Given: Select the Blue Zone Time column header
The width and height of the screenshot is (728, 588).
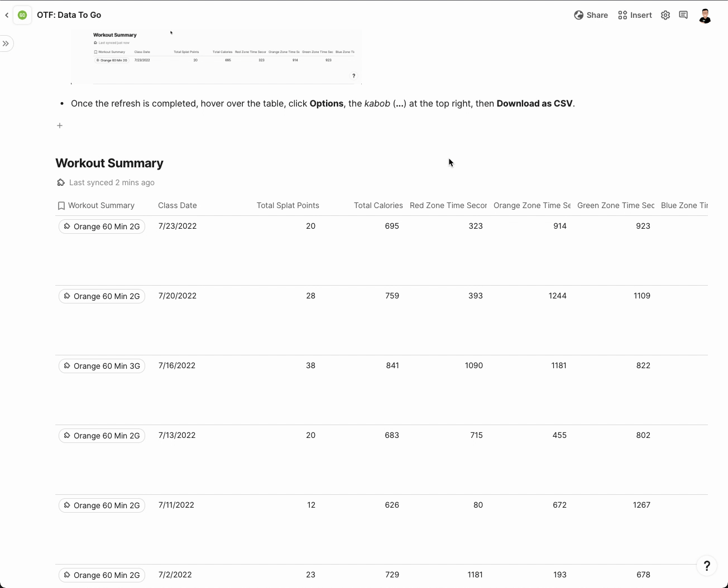Looking at the screenshot, I should click(x=684, y=205).
